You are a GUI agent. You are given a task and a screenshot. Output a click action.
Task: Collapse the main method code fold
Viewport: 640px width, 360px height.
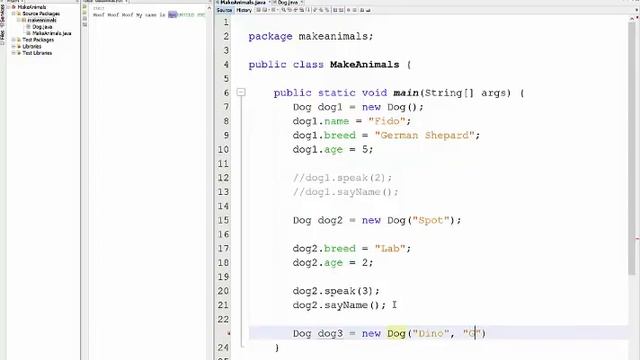(241, 92)
